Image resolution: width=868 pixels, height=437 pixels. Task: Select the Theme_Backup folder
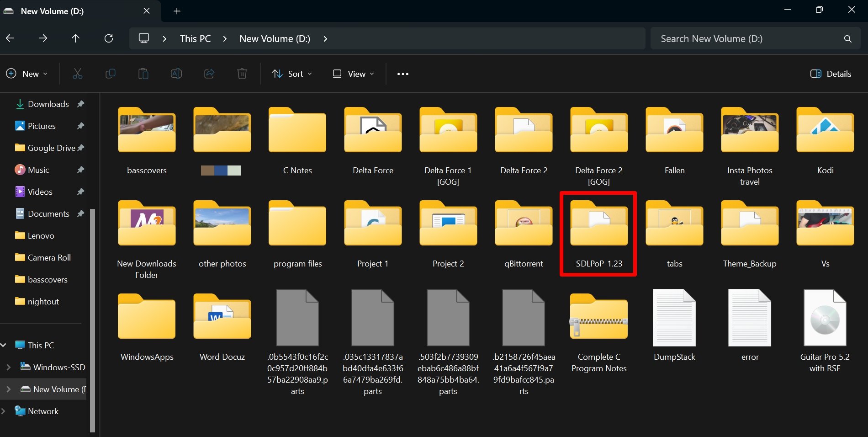pos(750,234)
